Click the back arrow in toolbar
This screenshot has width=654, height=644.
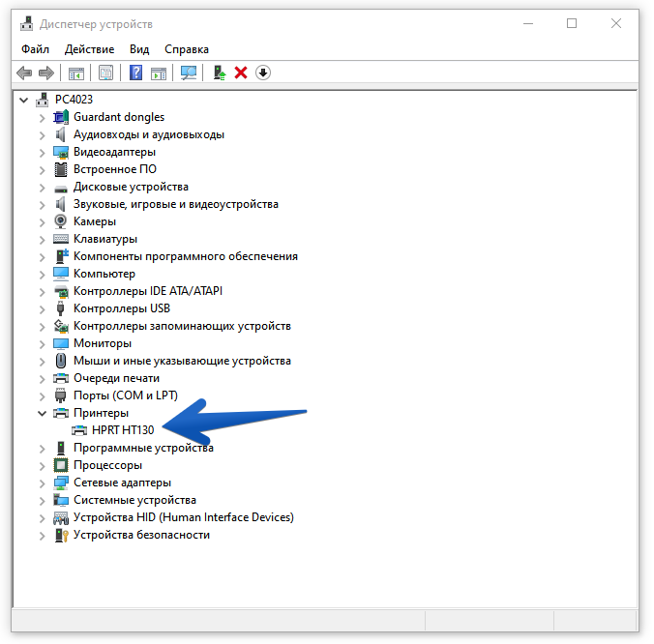click(25, 73)
